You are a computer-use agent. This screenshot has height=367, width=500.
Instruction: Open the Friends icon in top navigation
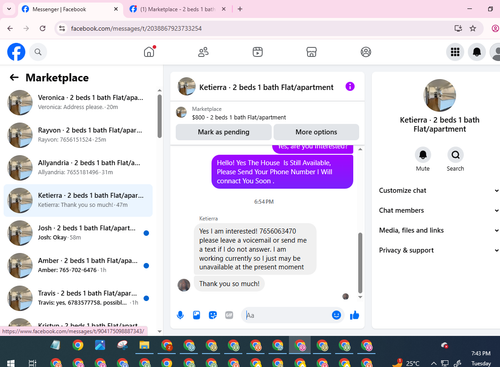coord(203,52)
